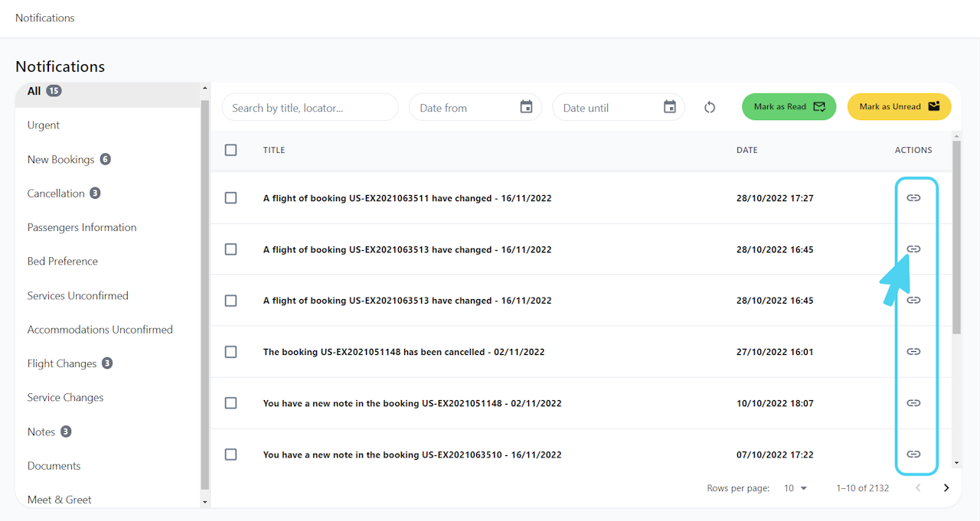This screenshot has height=521, width=980.
Task: Expand the Rows per page dropdown
Action: tap(795, 488)
